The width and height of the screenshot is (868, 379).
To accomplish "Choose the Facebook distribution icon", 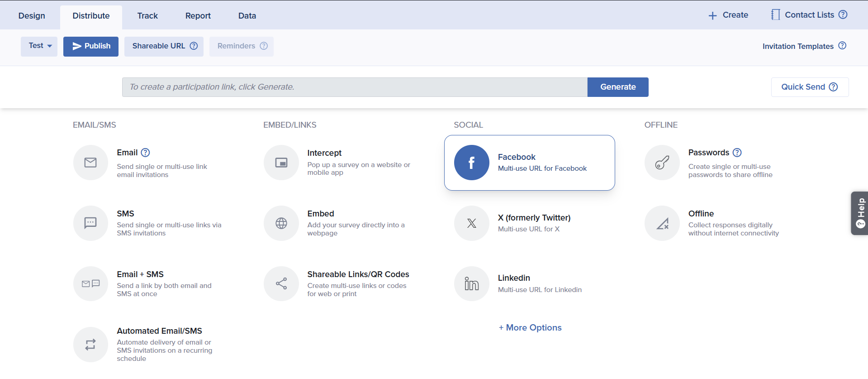I will click(471, 163).
